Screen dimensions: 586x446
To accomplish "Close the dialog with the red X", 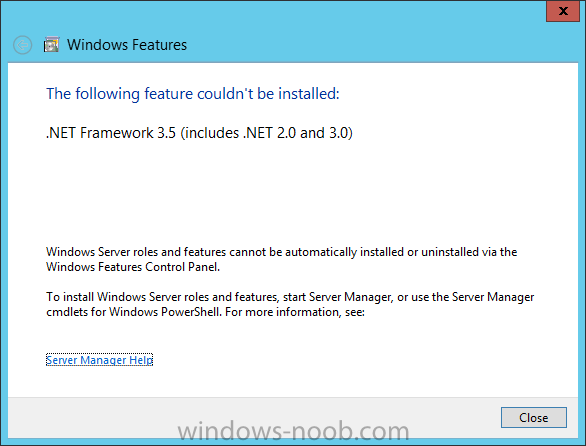I will tap(563, 11).
